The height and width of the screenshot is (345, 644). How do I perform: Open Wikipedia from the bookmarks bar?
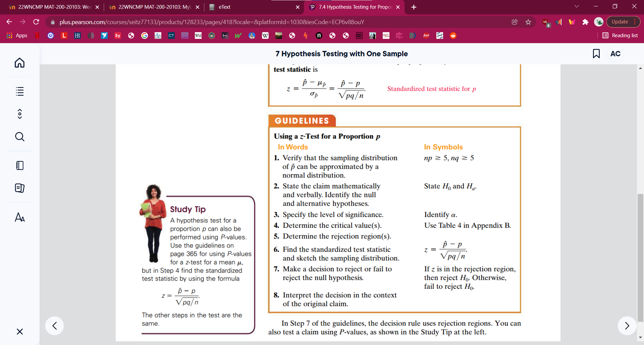pyautogui.click(x=265, y=36)
